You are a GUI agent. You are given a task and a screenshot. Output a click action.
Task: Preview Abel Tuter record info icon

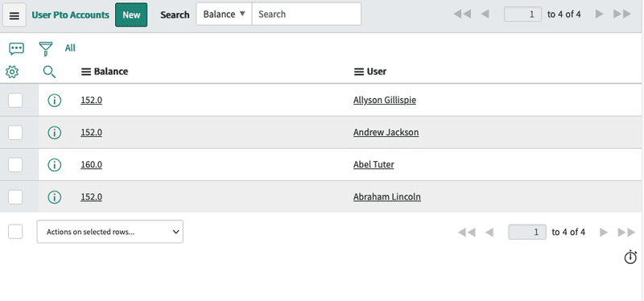(x=54, y=165)
